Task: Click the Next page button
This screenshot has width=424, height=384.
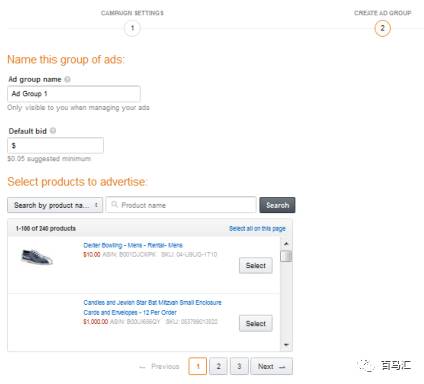Action: click(271, 366)
